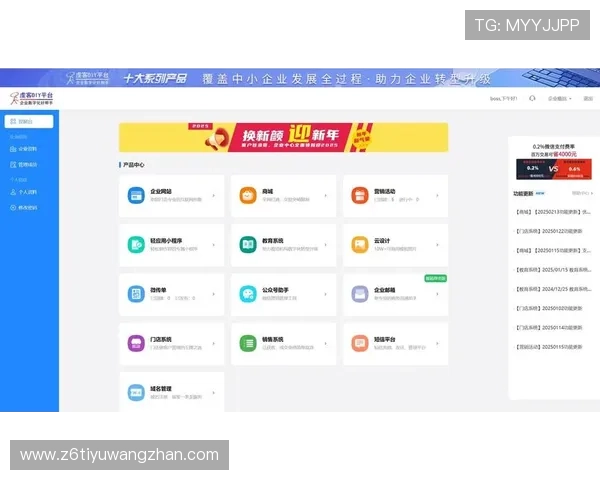Open the 短信平台 message icon
Viewport: 600px width, 480px height.
(360, 343)
